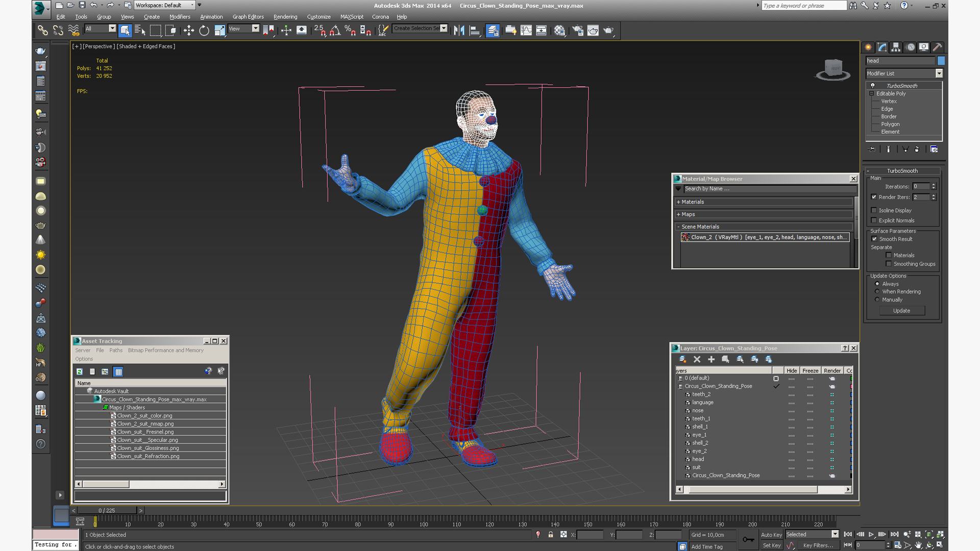Click the Update button in TurboSmooth

[x=902, y=311]
